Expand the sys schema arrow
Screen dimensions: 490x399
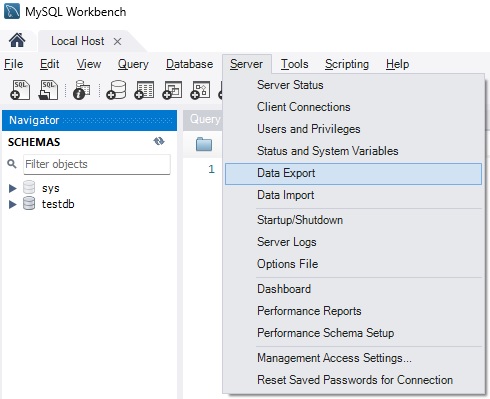[x=13, y=188]
